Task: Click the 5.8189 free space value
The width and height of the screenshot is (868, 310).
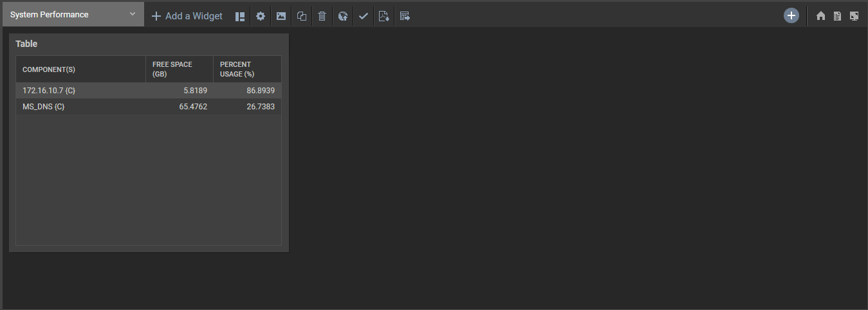Action: [x=195, y=91]
